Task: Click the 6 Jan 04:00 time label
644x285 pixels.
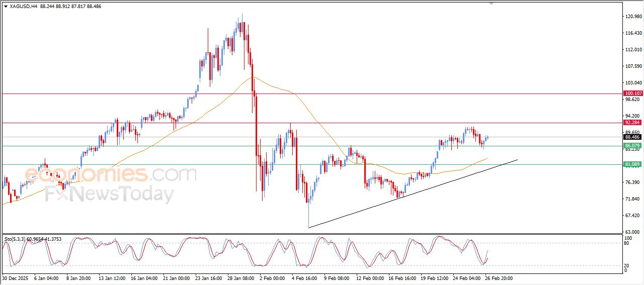Action: click(45, 278)
